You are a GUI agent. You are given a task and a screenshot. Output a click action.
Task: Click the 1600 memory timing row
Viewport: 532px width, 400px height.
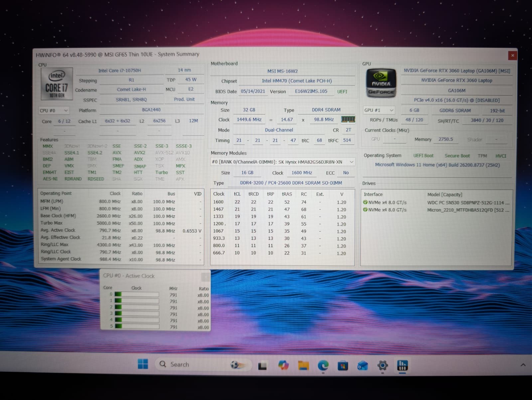(x=282, y=202)
